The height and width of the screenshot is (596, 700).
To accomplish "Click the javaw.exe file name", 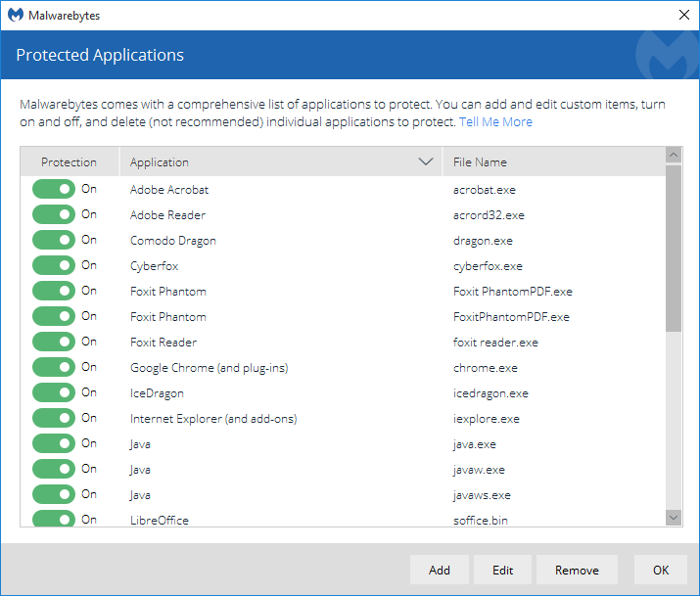I will click(x=479, y=470).
